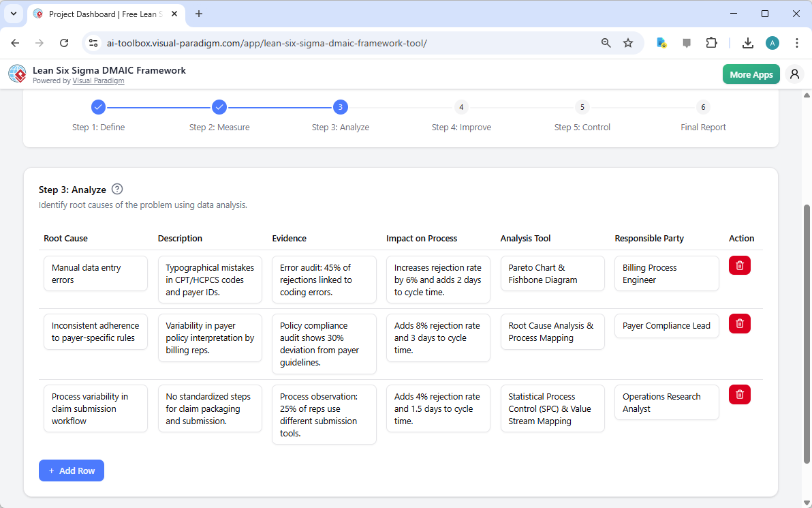Click the green More Apps button
Viewport: 812px width, 508px height.
pos(751,74)
